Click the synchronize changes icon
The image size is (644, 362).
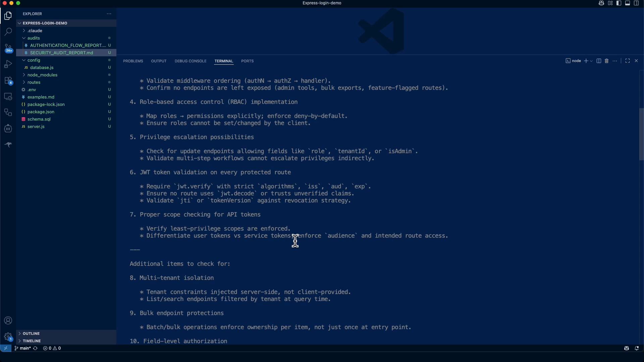(35, 348)
